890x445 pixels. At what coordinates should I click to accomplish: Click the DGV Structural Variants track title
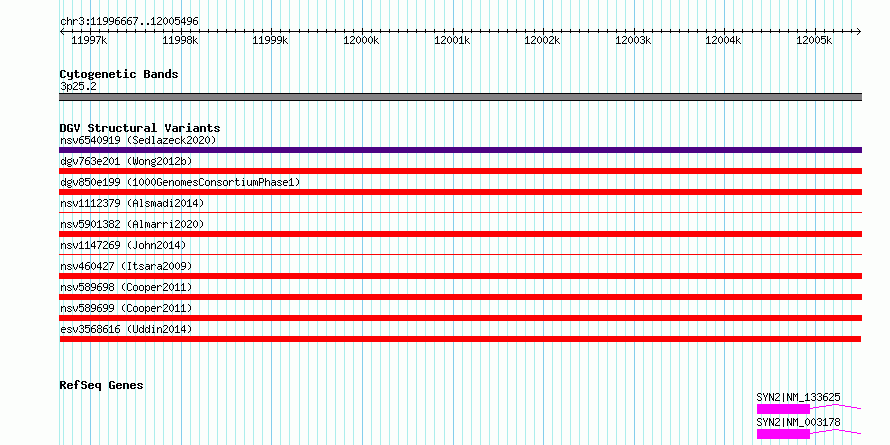click(140, 128)
